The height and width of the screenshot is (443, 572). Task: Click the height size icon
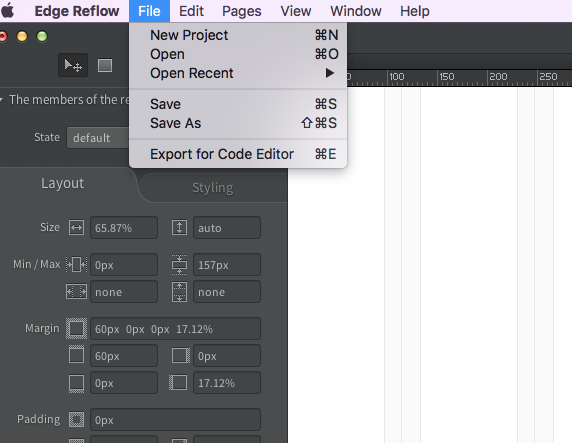(x=179, y=228)
